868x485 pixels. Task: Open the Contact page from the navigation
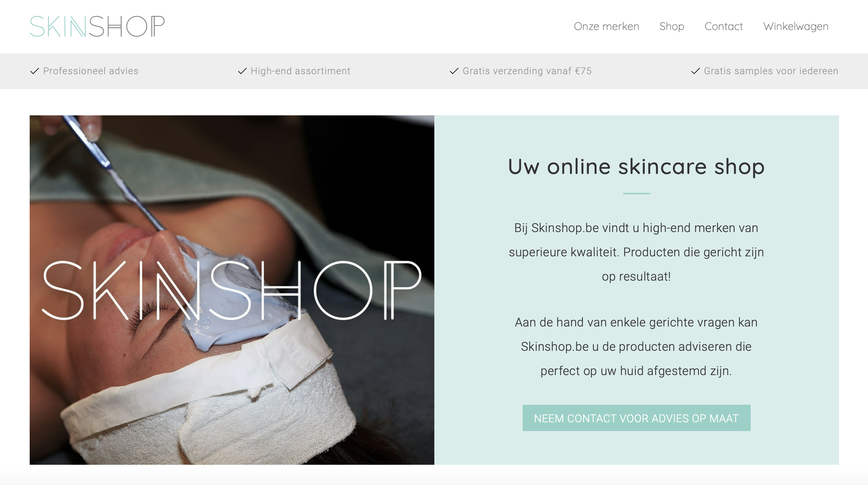(724, 26)
